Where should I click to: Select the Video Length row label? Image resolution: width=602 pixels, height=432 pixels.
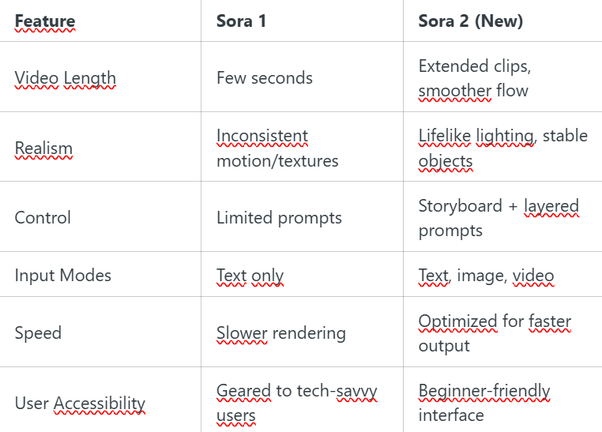pyautogui.click(x=65, y=78)
